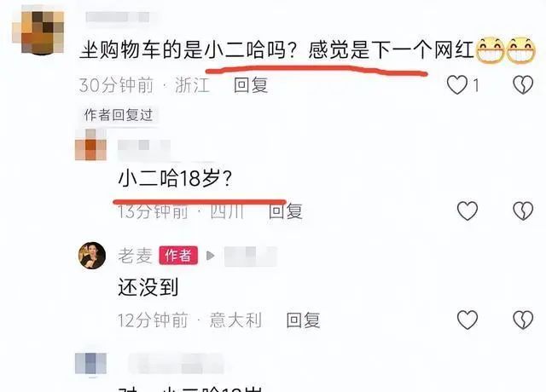Tap the reply arrow next to 作者 badge

[x=211, y=256]
